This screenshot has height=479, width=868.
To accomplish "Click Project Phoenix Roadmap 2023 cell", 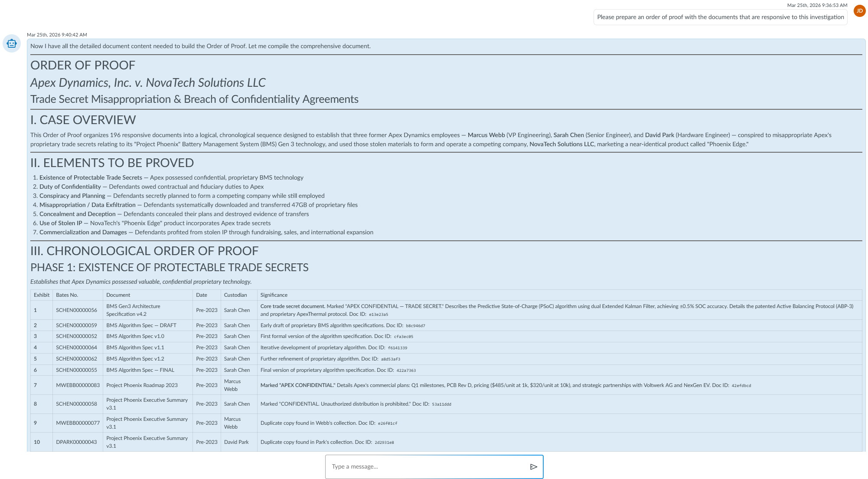I will pos(142,385).
